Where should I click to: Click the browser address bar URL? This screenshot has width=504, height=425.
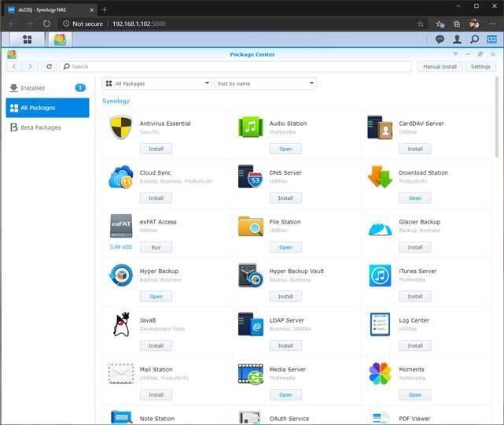tap(139, 24)
